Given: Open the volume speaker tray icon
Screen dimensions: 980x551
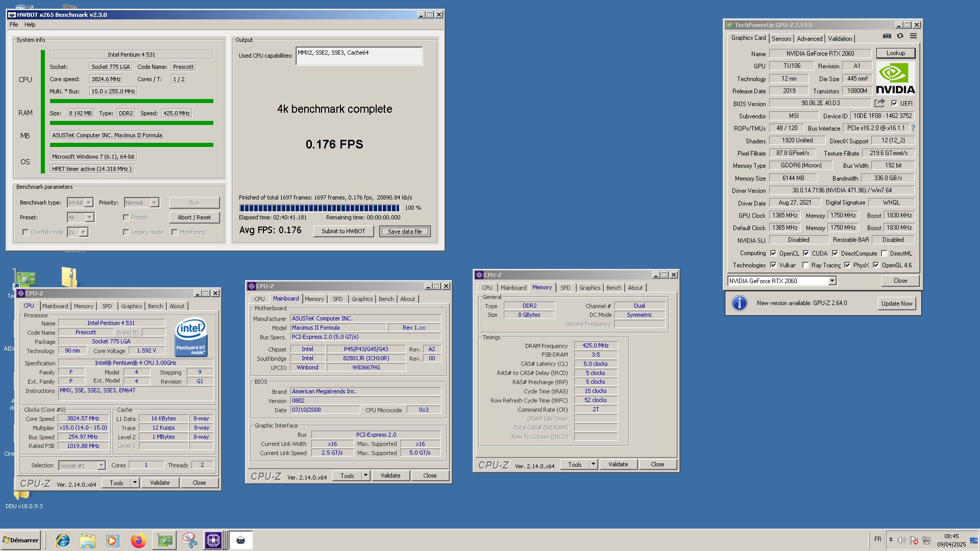Looking at the screenshot, I should click(x=901, y=540).
